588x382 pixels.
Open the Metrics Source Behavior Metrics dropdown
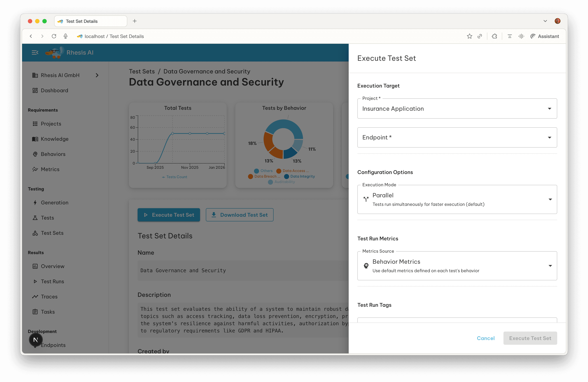click(x=457, y=266)
